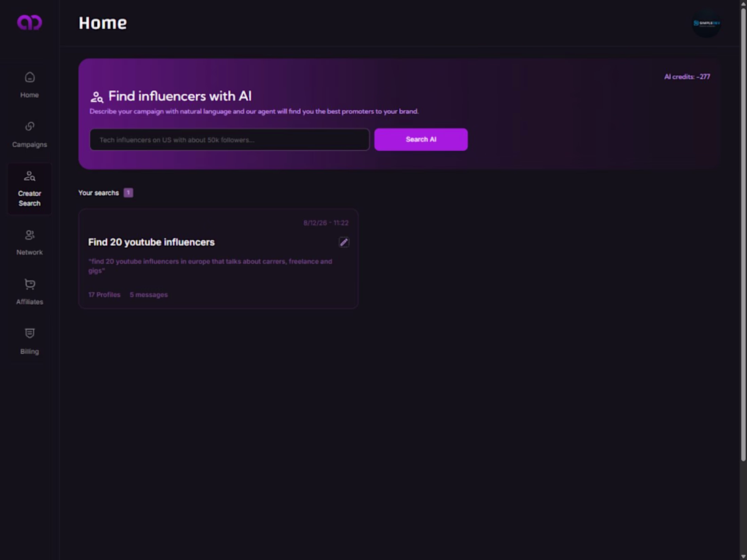
Task: Click the 5 messages label
Action: point(149,295)
